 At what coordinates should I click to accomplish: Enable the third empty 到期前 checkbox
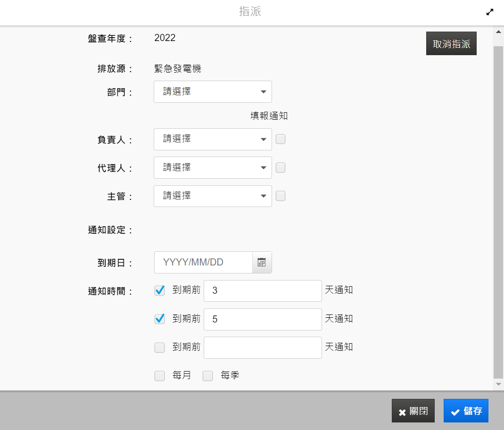[160, 347]
